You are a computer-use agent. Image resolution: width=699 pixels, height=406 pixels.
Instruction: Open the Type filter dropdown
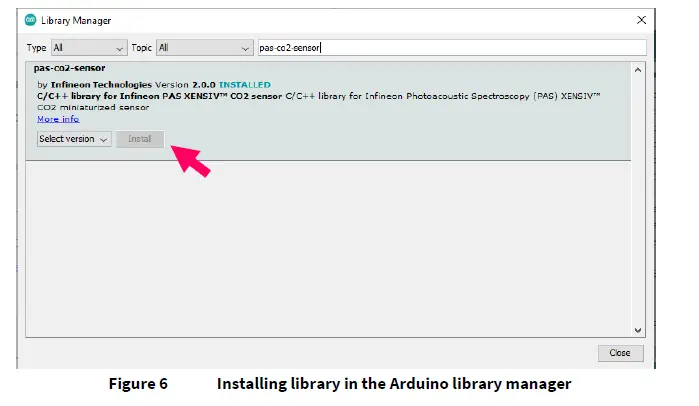point(89,48)
